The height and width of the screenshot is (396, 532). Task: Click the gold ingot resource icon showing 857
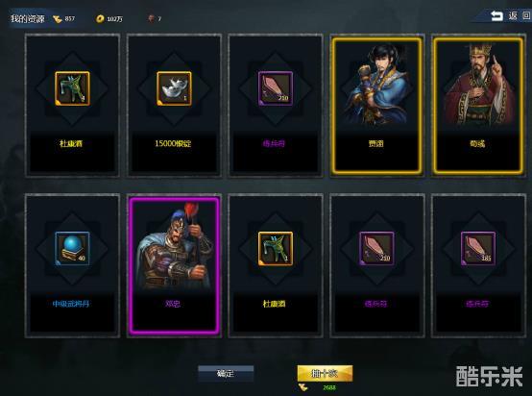(x=57, y=19)
